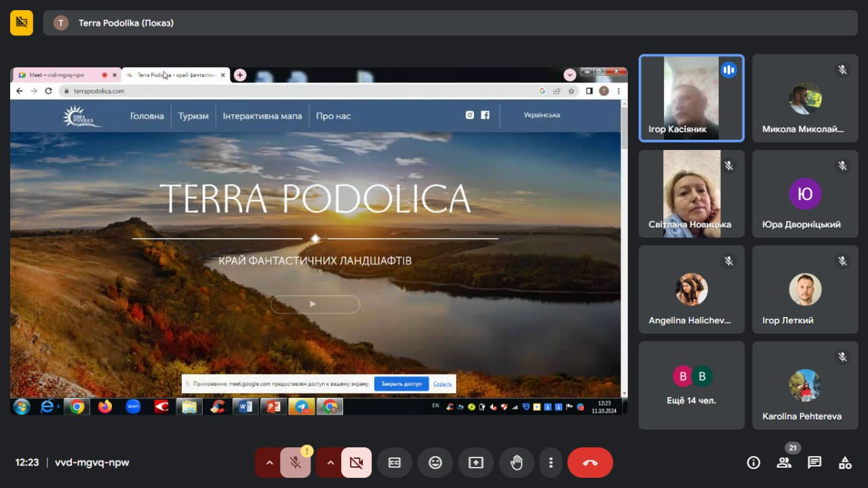Click the yellow presentation-off icon in the top corner
The image size is (868, 488).
(x=22, y=23)
